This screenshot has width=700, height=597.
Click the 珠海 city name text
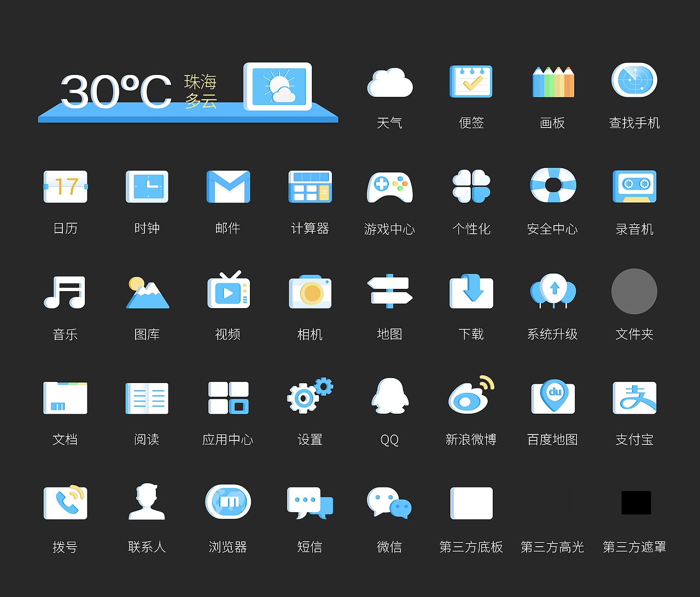[201, 82]
